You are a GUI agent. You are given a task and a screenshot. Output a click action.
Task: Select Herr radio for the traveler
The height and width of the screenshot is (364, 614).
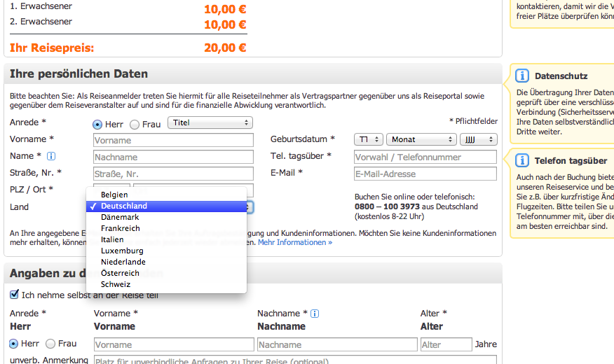[x=13, y=344]
